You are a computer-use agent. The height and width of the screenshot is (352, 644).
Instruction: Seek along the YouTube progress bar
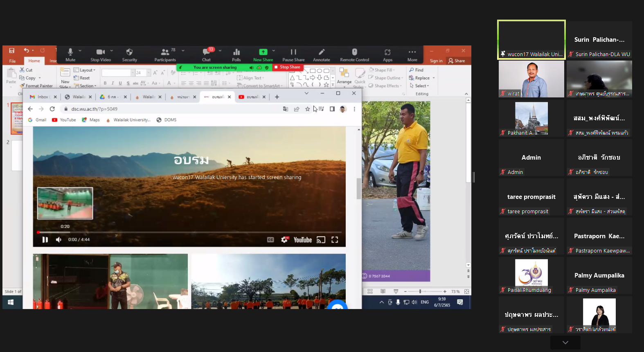coord(189,232)
